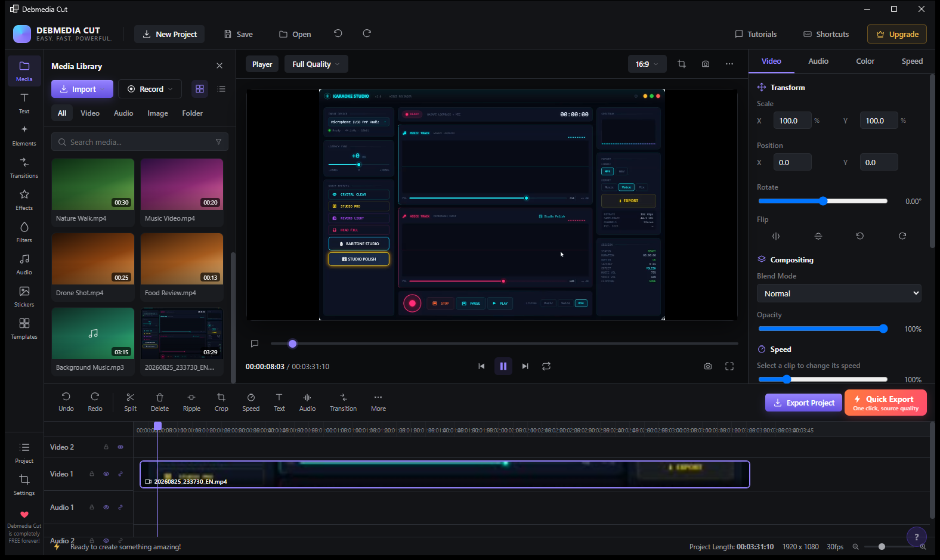This screenshot has height=560, width=940.
Task: Open the Transitions sidebar panel
Action: coord(24,168)
